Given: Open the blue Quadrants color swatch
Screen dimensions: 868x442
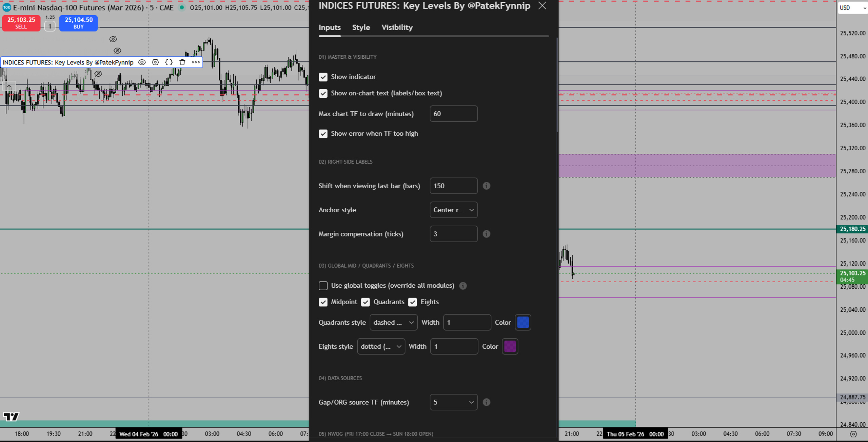Looking at the screenshot, I should tap(523, 323).
